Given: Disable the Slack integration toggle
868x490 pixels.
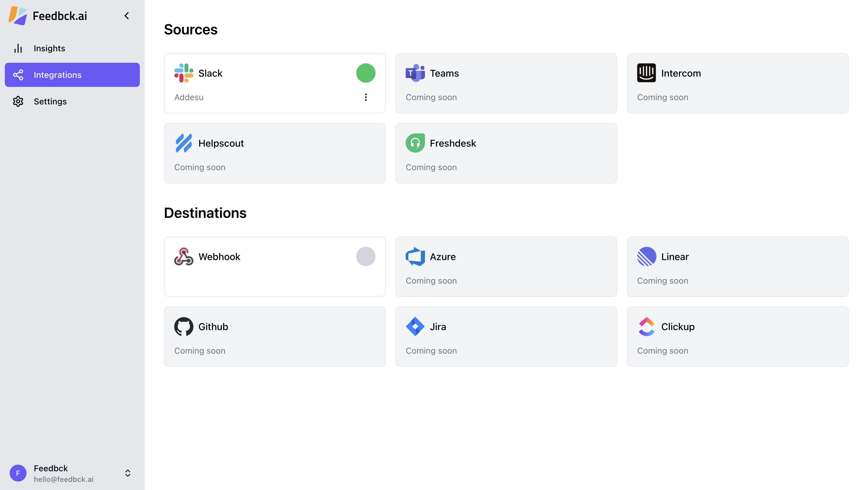Looking at the screenshot, I should [366, 73].
